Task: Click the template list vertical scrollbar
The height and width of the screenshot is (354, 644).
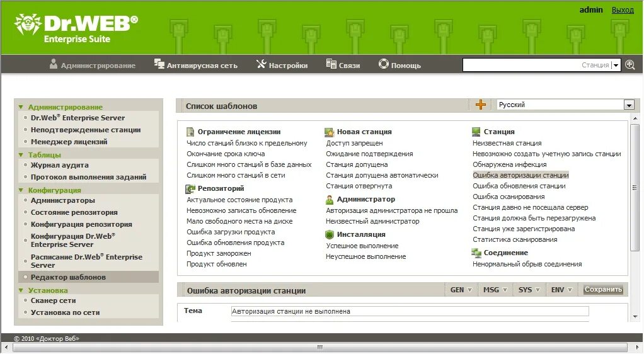Action: click(635, 187)
